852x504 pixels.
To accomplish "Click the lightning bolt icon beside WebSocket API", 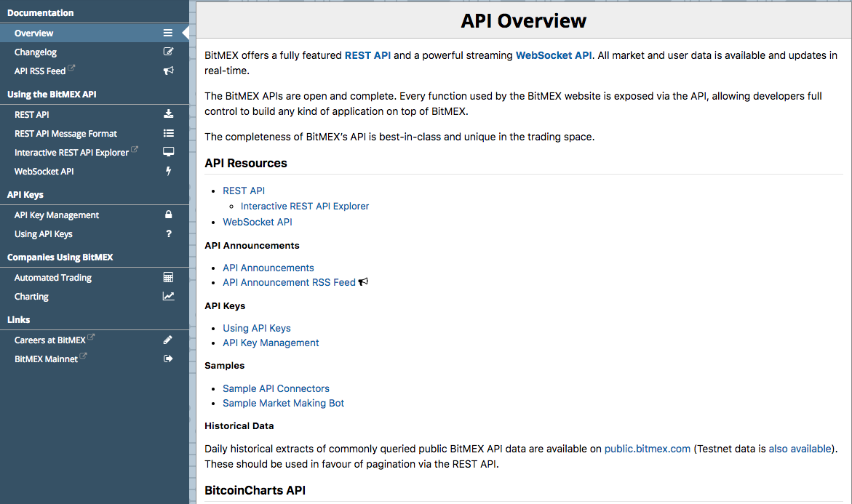I will [x=169, y=171].
